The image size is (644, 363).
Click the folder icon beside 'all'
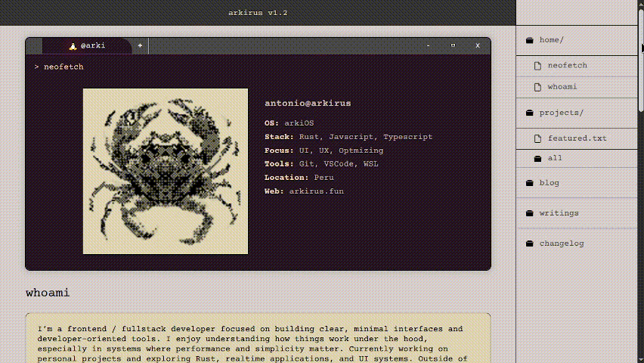(x=537, y=159)
